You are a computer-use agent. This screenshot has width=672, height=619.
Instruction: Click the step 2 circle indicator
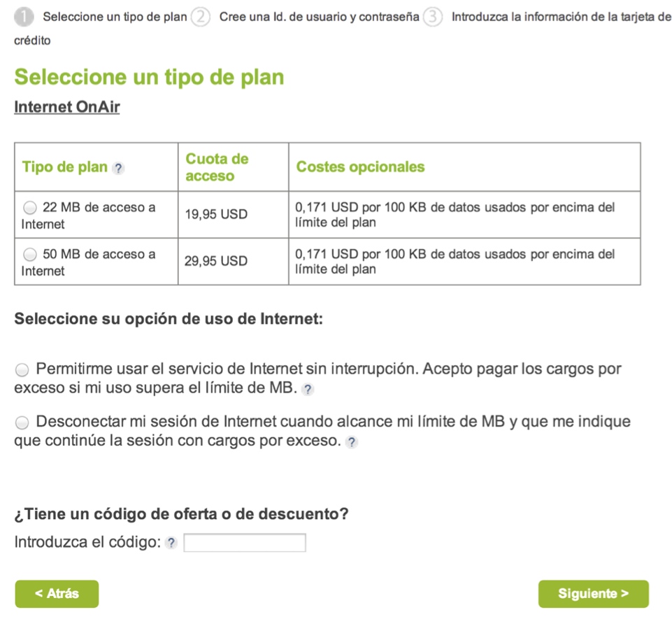(x=200, y=17)
